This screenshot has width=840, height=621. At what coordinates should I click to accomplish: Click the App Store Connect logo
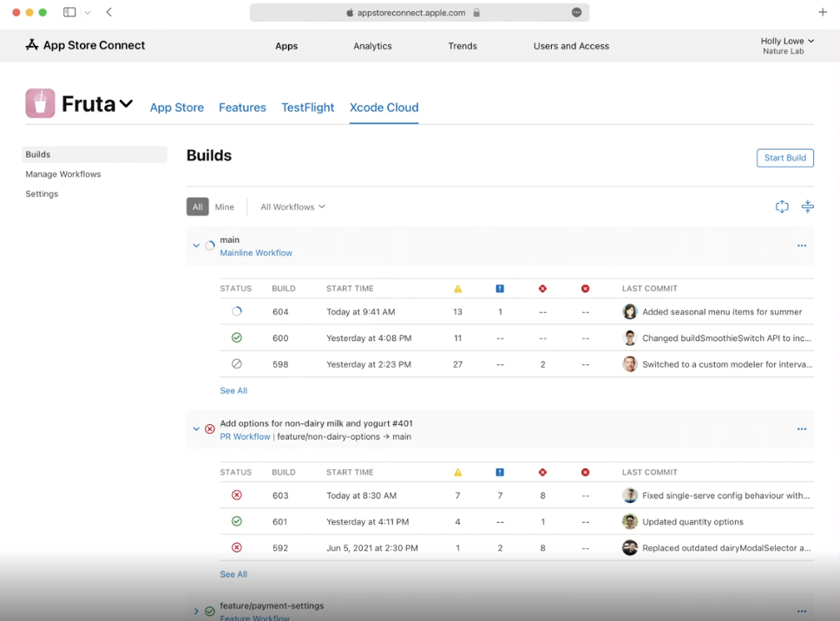(85, 45)
